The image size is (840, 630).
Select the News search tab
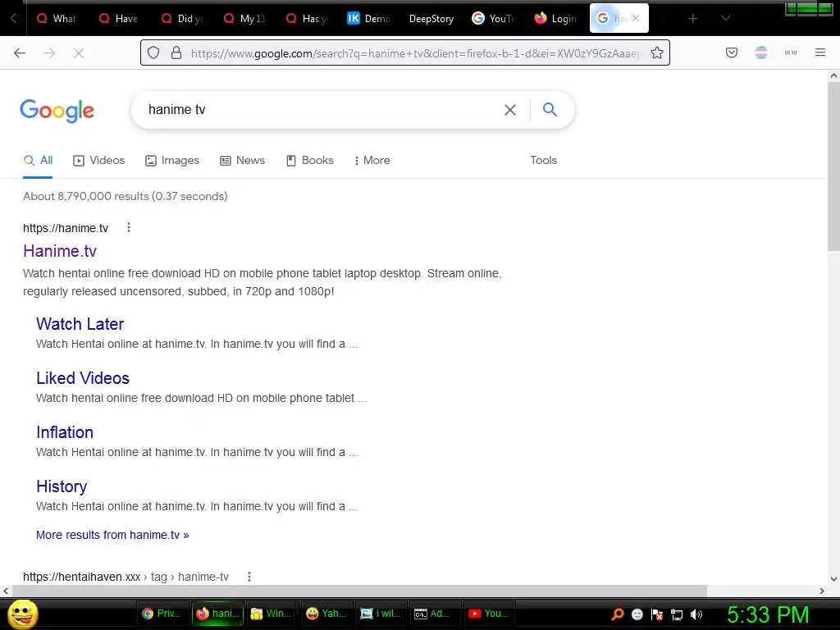242,160
